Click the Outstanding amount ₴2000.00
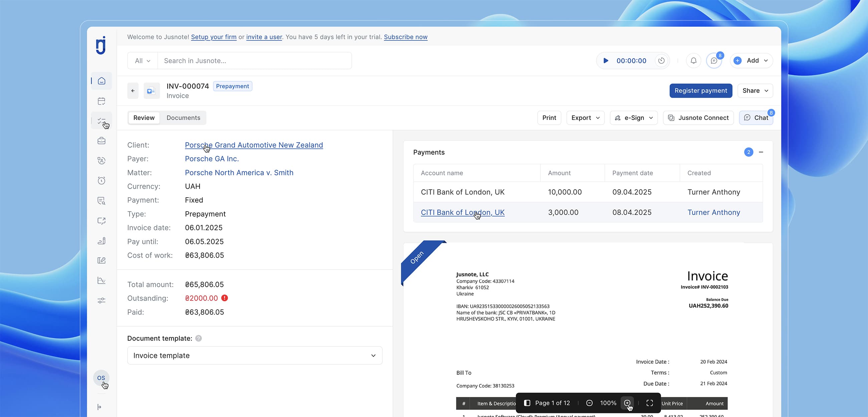 201,298
